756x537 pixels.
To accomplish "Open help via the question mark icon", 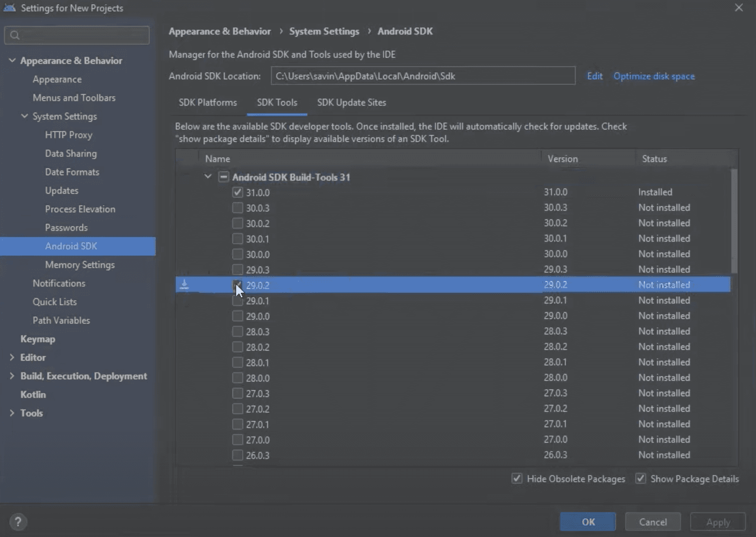I will point(18,522).
